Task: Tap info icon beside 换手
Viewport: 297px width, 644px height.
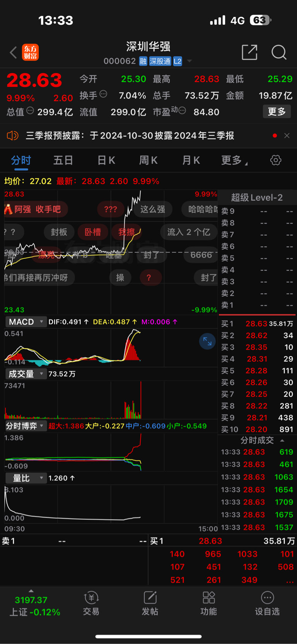Action: (x=103, y=94)
